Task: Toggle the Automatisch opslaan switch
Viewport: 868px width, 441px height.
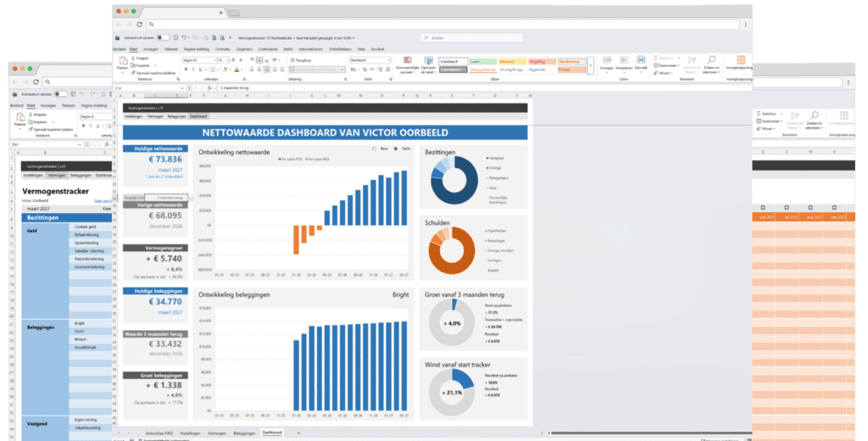Action: click(162, 37)
